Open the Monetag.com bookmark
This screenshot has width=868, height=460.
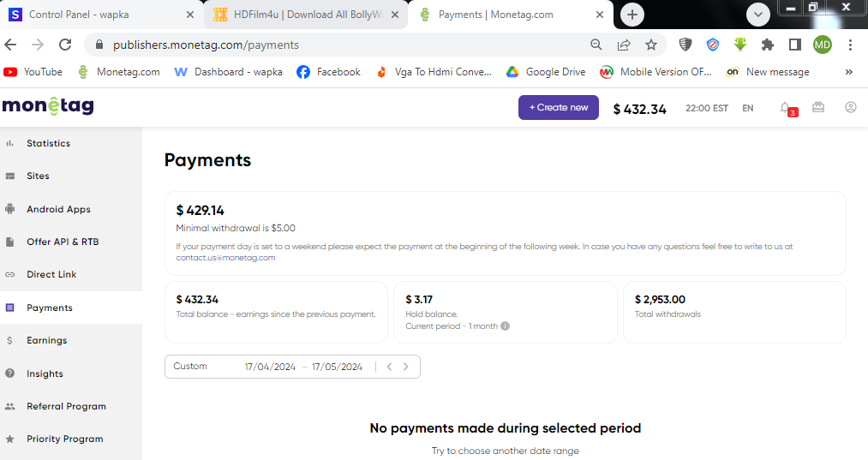click(119, 72)
